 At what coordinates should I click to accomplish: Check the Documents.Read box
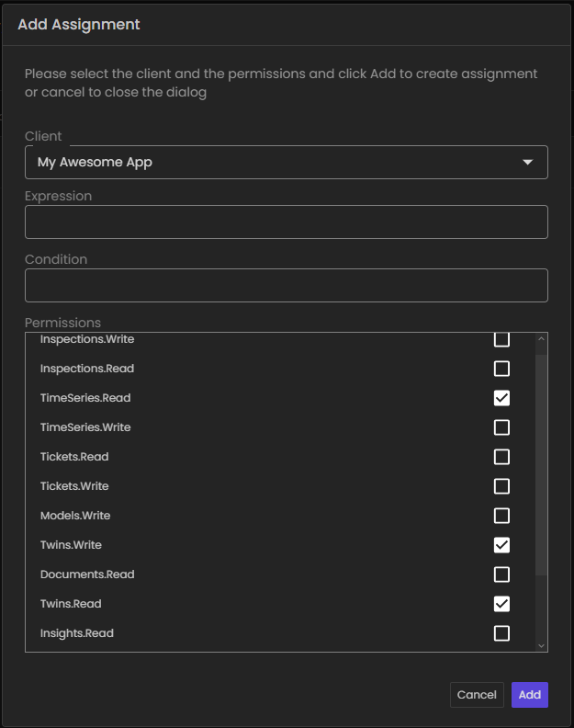[501, 574]
